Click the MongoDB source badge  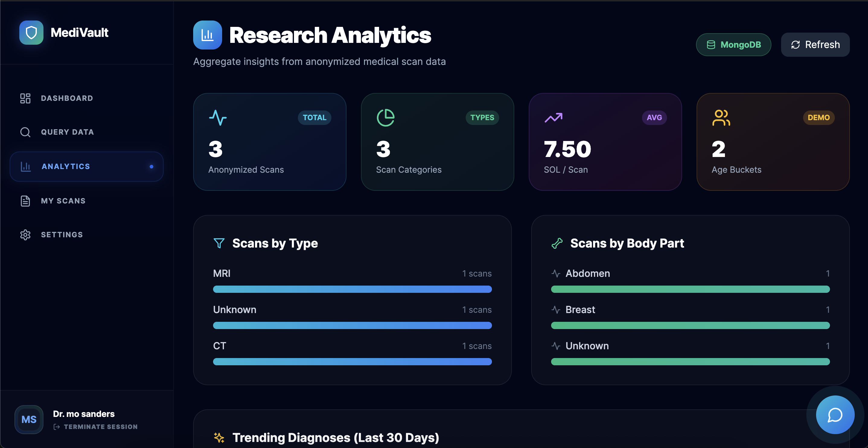[733, 44]
